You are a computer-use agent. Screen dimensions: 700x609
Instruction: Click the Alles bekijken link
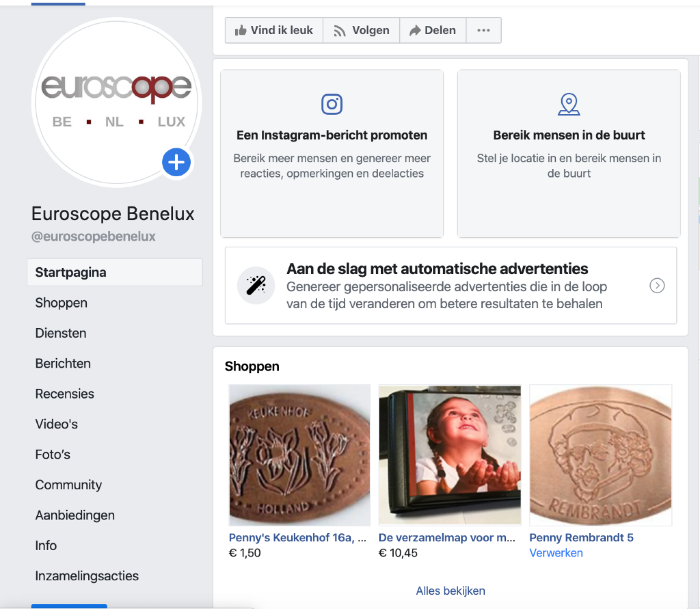click(x=450, y=591)
